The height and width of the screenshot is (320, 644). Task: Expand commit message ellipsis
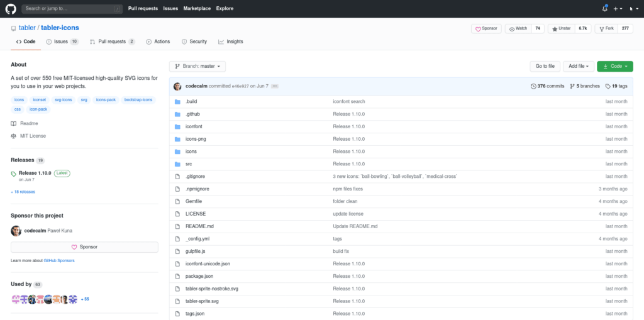coord(275,86)
